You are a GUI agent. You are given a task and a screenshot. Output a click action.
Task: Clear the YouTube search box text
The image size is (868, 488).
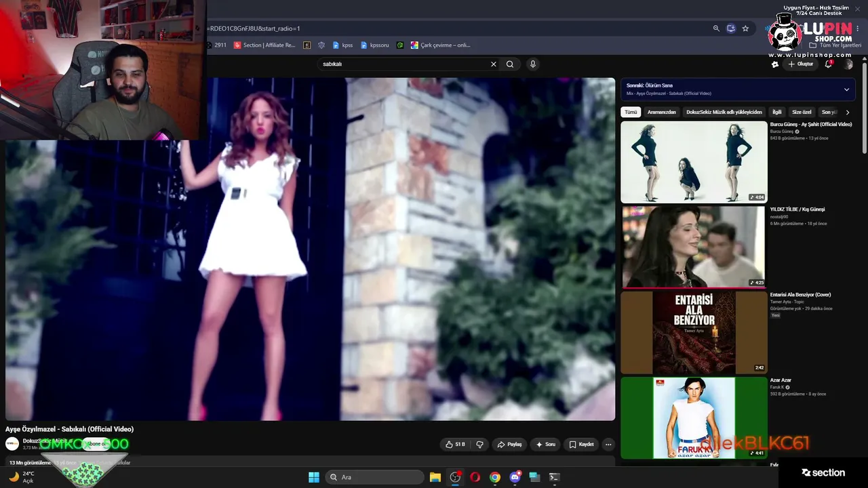(x=494, y=64)
